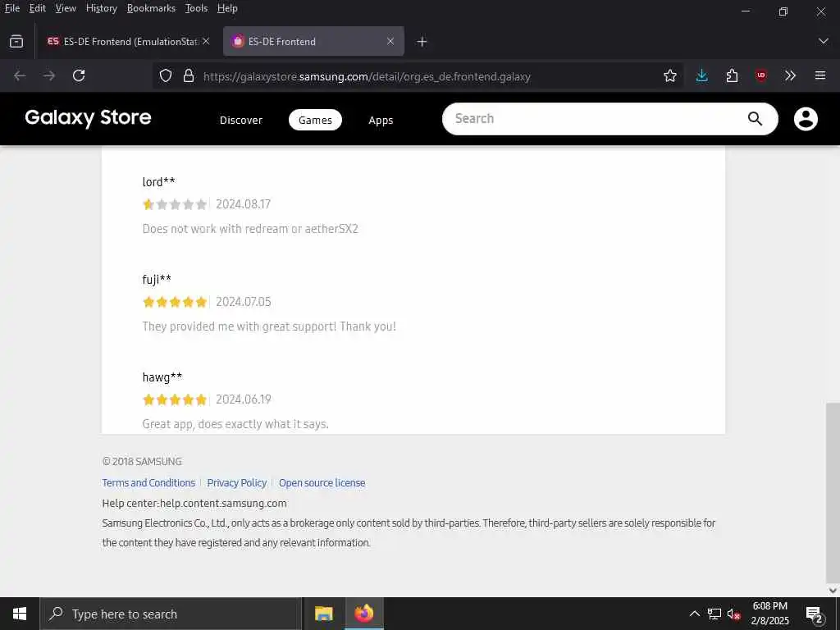
Task: Click reviewer name hawg**
Action: pos(162,377)
